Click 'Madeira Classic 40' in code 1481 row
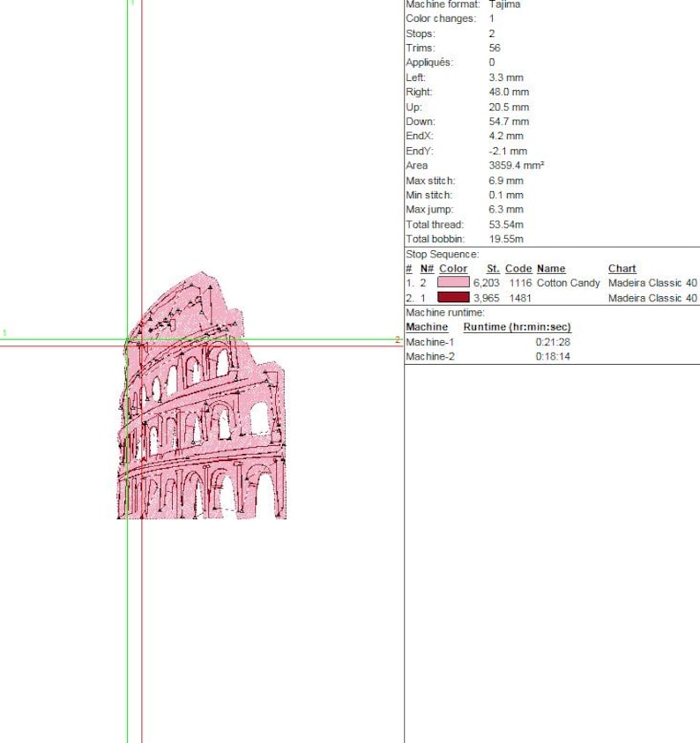Image resolution: width=700 pixels, height=743 pixels. [652, 298]
